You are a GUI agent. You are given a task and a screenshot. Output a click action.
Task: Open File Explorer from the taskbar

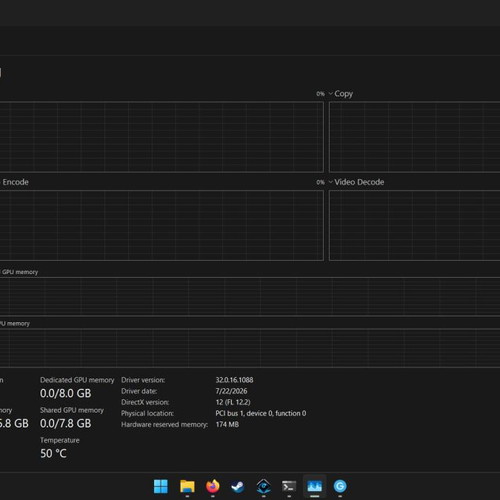[187, 486]
